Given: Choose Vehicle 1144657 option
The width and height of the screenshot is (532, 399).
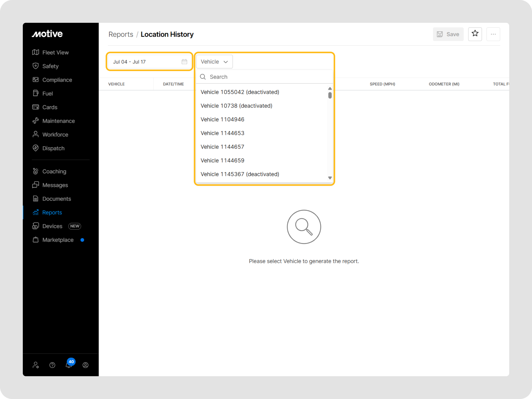Looking at the screenshot, I should [222, 147].
